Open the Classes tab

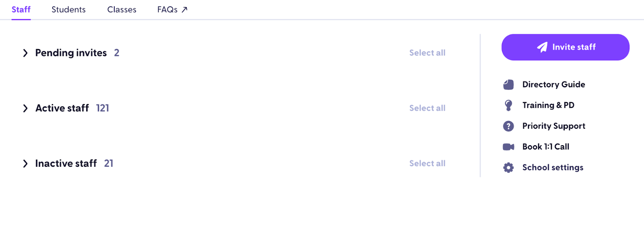[x=122, y=10]
